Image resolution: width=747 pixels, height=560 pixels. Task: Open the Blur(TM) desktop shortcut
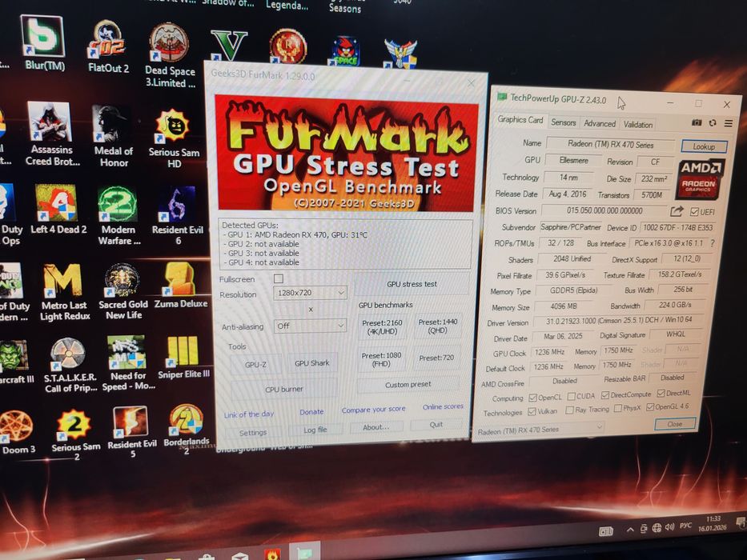pos(43,42)
